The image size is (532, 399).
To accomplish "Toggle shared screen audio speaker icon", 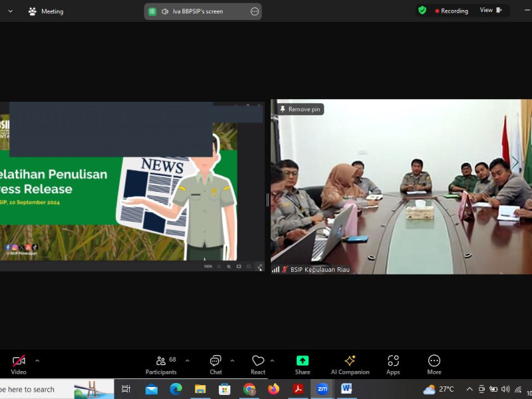I will (165, 11).
